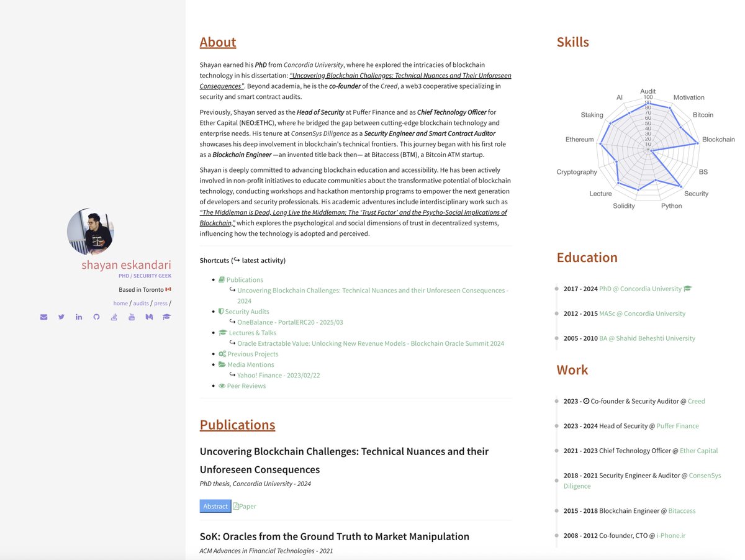Click the shayan eskandari name heading

click(126, 265)
